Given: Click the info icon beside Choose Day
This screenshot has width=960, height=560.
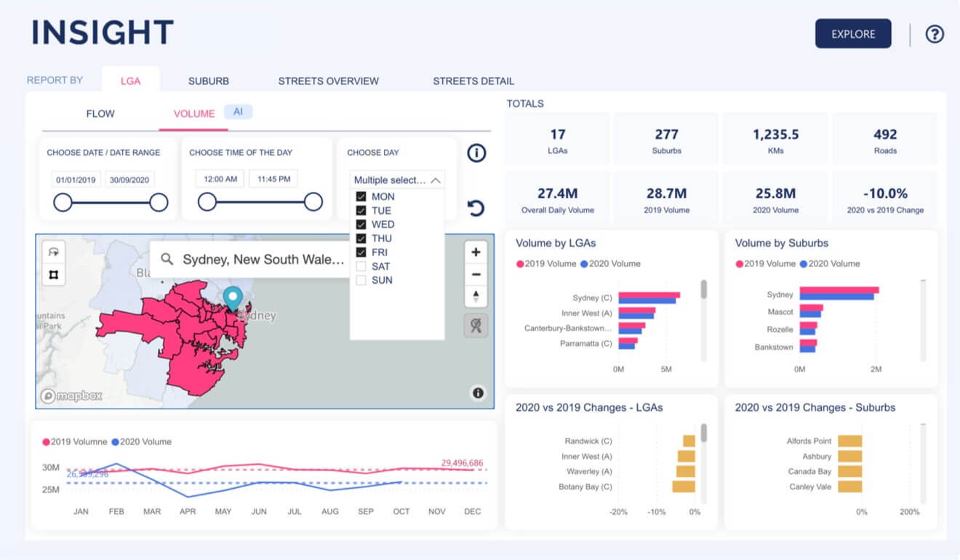Looking at the screenshot, I should pos(476,153).
